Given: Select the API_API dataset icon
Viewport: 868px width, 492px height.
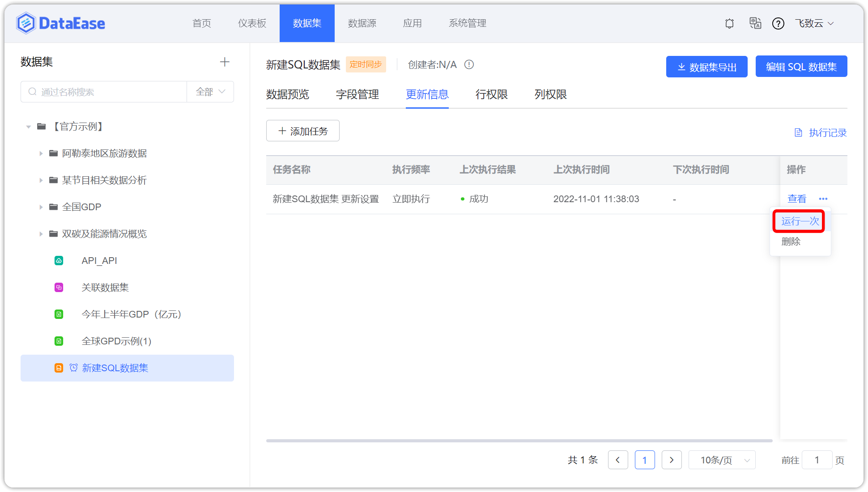Looking at the screenshot, I should [59, 260].
